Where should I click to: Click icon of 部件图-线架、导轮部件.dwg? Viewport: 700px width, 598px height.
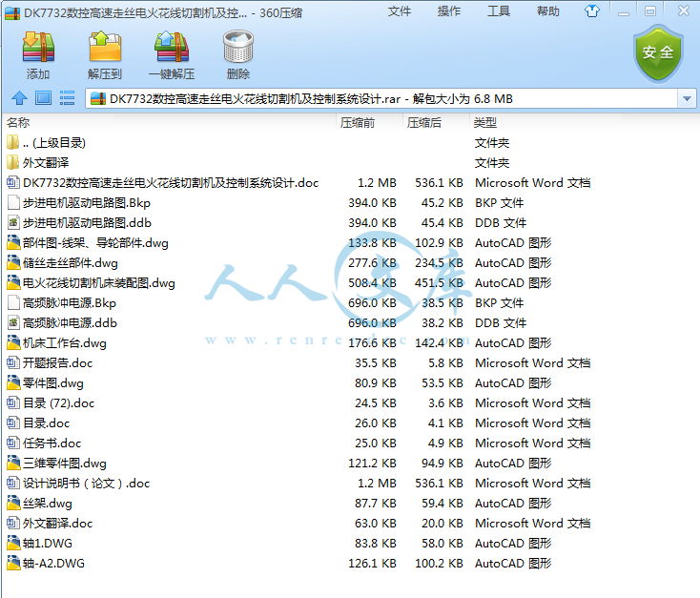pos(13,242)
